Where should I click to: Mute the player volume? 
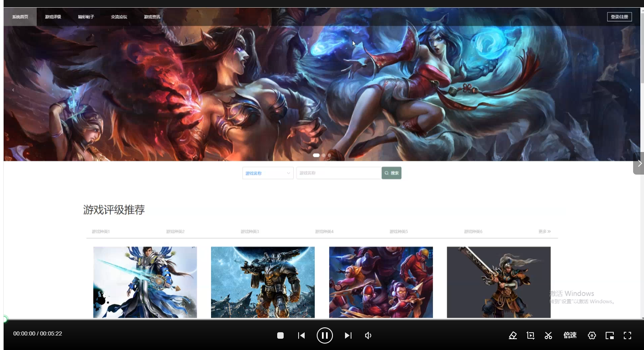368,335
